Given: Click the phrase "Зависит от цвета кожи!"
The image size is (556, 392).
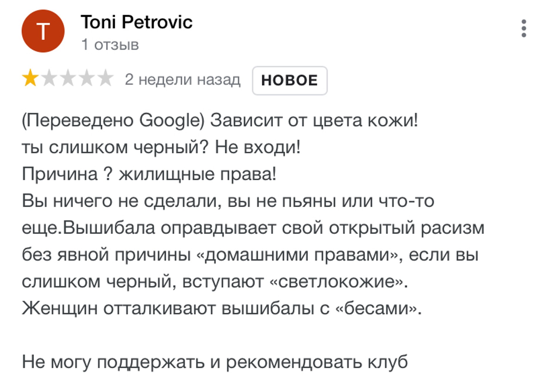Looking at the screenshot, I should pos(314,120).
